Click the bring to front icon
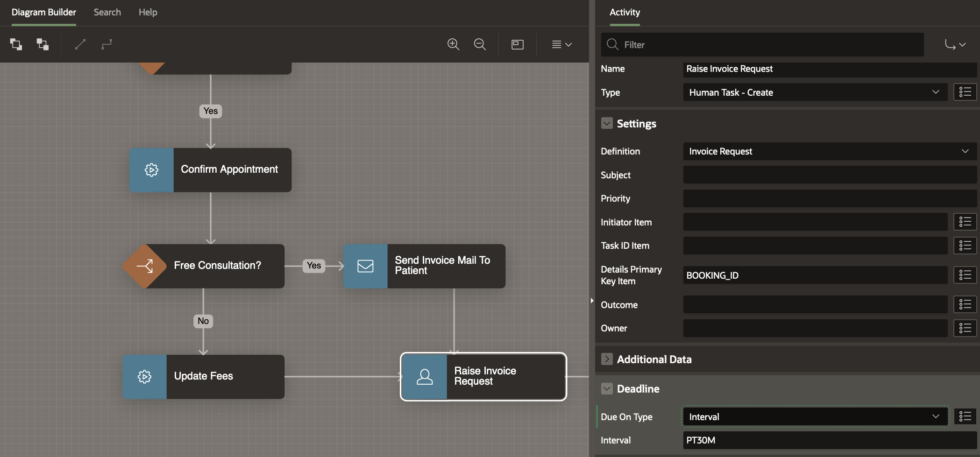980x457 pixels. 16,44
